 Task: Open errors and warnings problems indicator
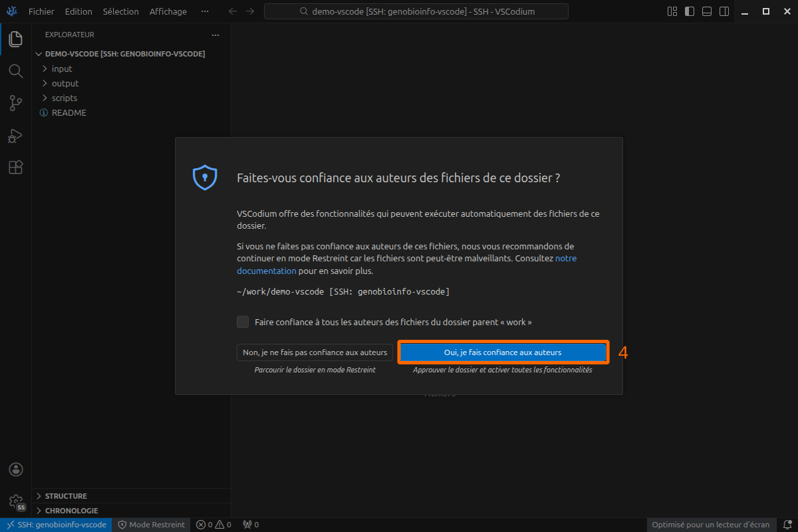pyautogui.click(x=213, y=525)
